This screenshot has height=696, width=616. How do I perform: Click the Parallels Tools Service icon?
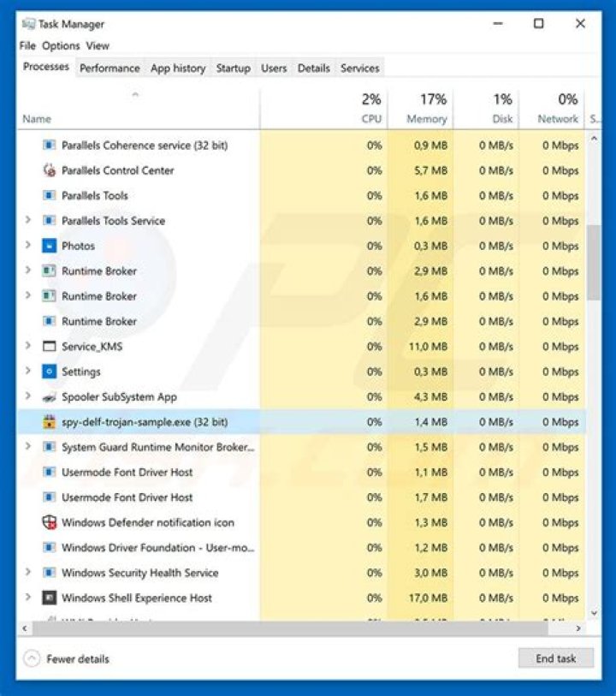[50, 221]
